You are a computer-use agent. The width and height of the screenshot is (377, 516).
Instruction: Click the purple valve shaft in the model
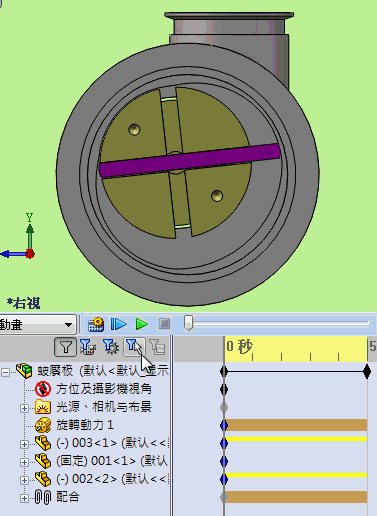(x=190, y=160)
